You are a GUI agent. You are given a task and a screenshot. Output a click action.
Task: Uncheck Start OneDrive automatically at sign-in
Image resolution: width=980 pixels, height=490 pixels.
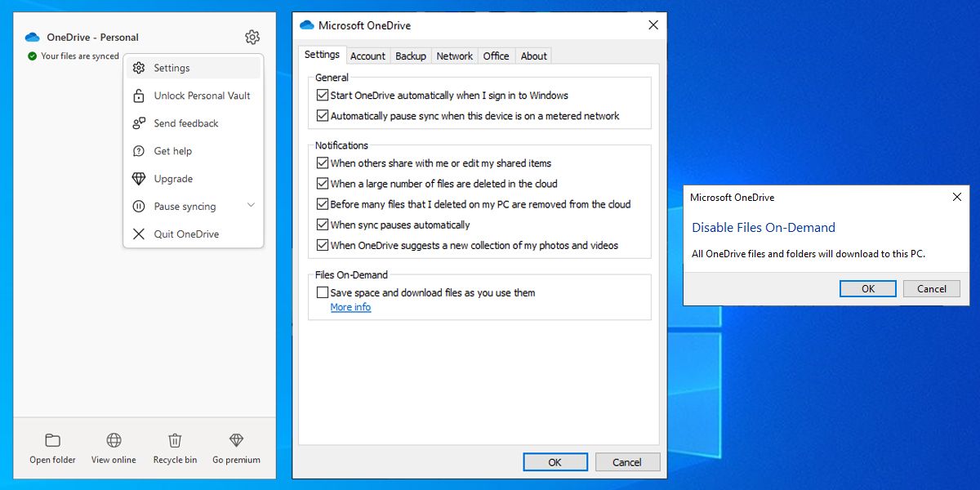click(323, 96)
